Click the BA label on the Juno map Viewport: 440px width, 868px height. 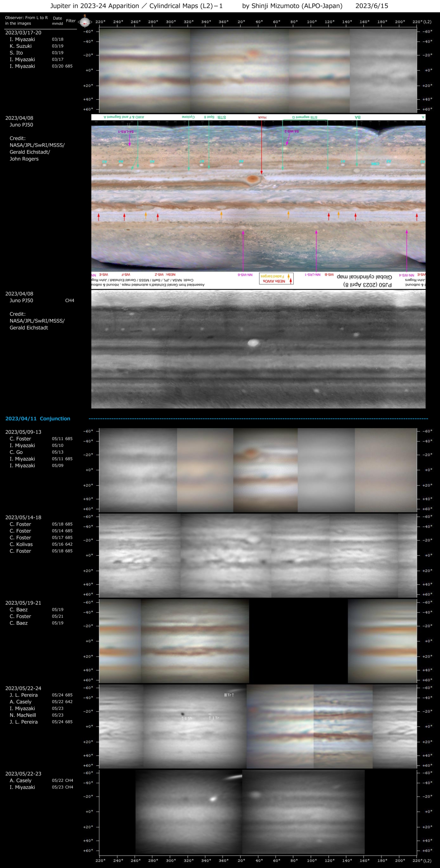[357, 117]
